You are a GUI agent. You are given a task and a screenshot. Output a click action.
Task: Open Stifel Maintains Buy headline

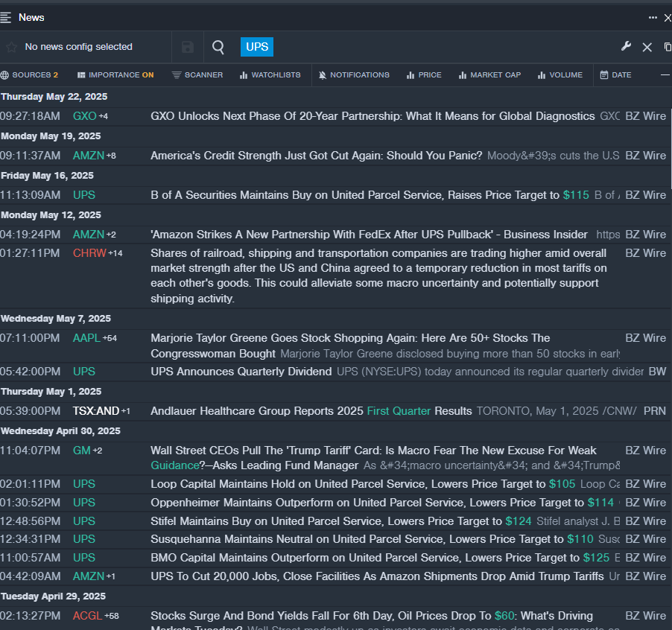point(340,521)
